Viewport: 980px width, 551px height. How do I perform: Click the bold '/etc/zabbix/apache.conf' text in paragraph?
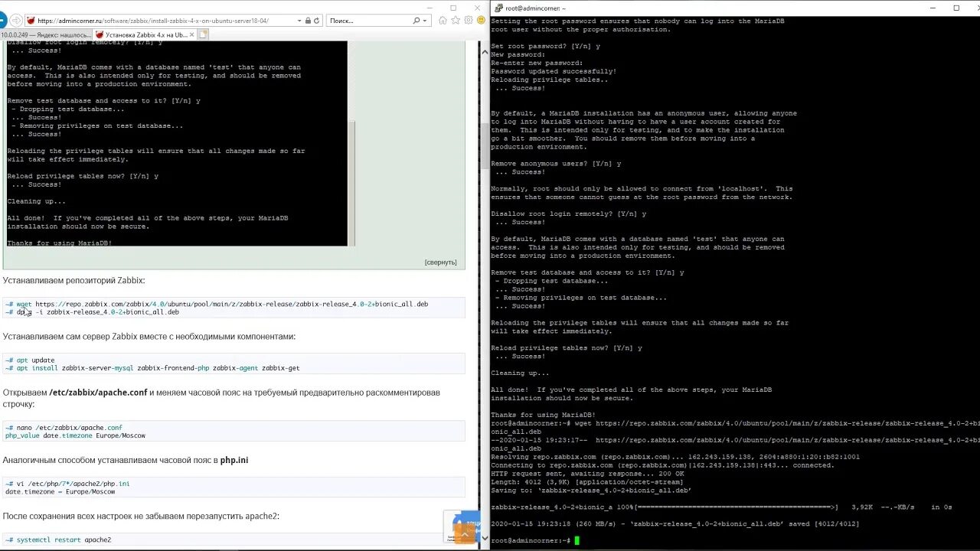click(98, 393)
